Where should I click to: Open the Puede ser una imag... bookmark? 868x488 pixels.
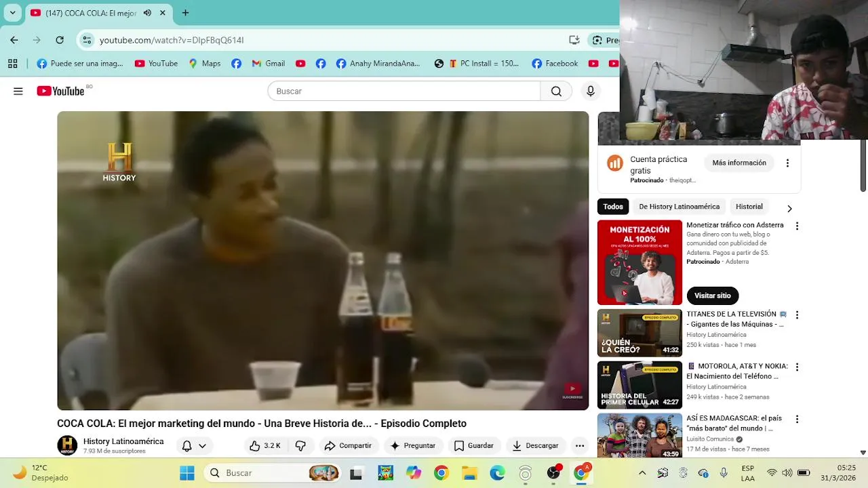click(x=80, y=63)
